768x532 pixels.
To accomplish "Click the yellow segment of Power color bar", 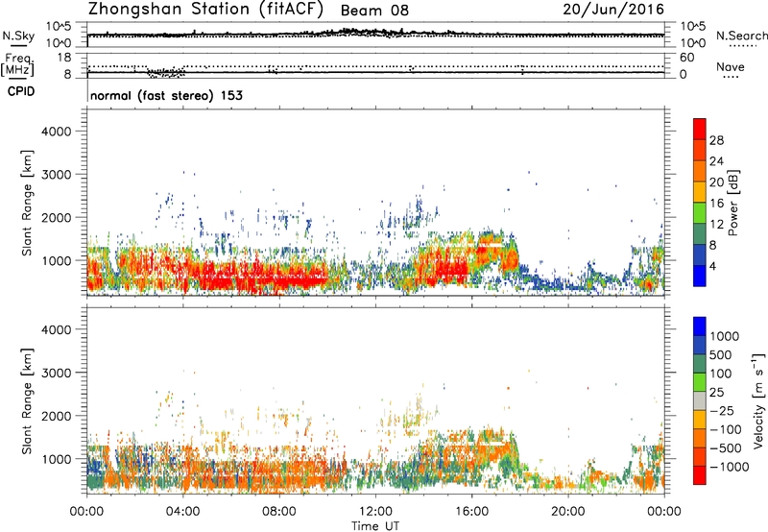I will tap(700, 192).
